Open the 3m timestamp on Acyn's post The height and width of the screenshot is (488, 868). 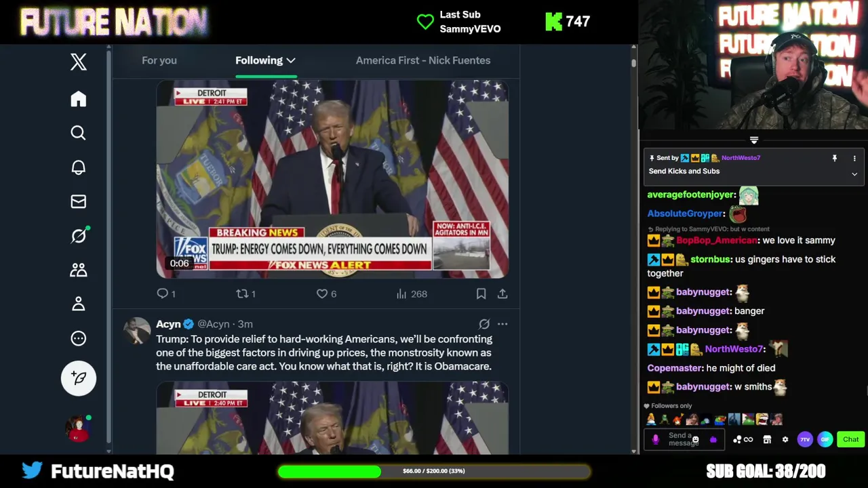coord(245,324)
